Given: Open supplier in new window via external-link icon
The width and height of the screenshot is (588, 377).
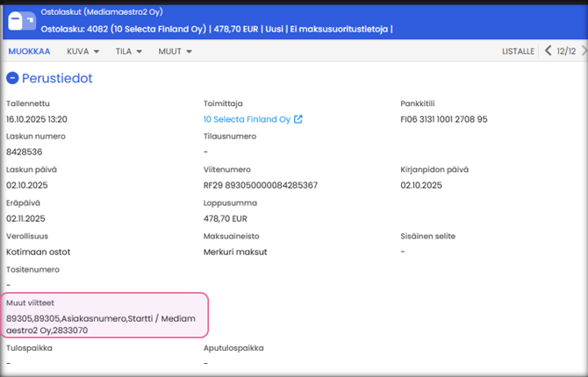Looking at the screenshot, I should point(298,119).
